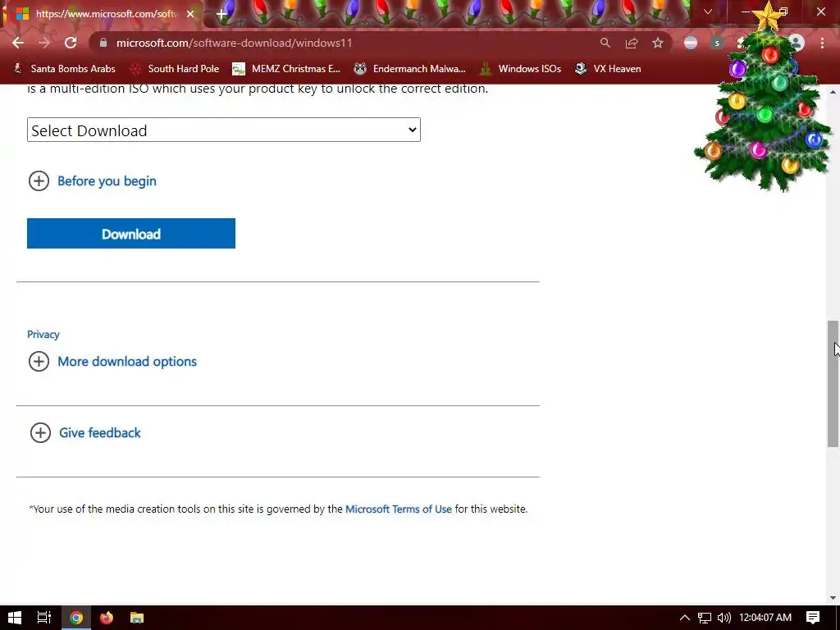Click the scrollbar up arrow
The image size is (840, 630).
[833, 92]
